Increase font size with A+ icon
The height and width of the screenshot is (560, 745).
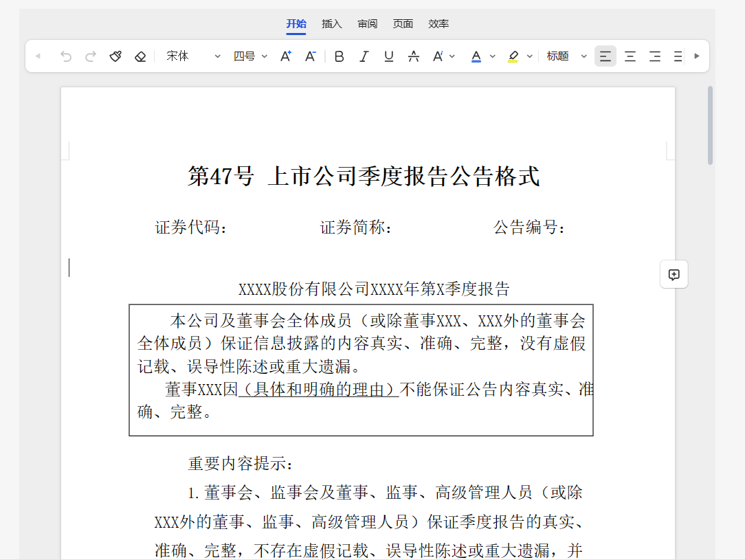pyautogui.click(x=285, y=56)
